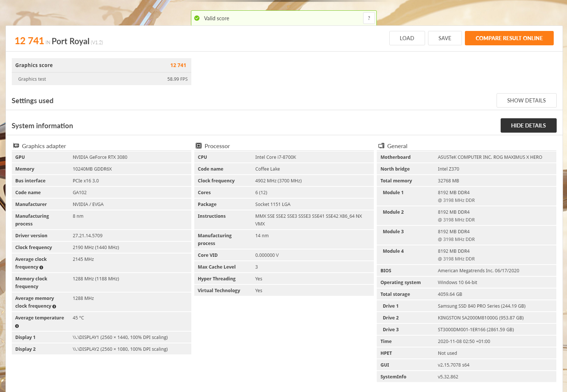Click North bridge value Intel Z370

[448, 169]
